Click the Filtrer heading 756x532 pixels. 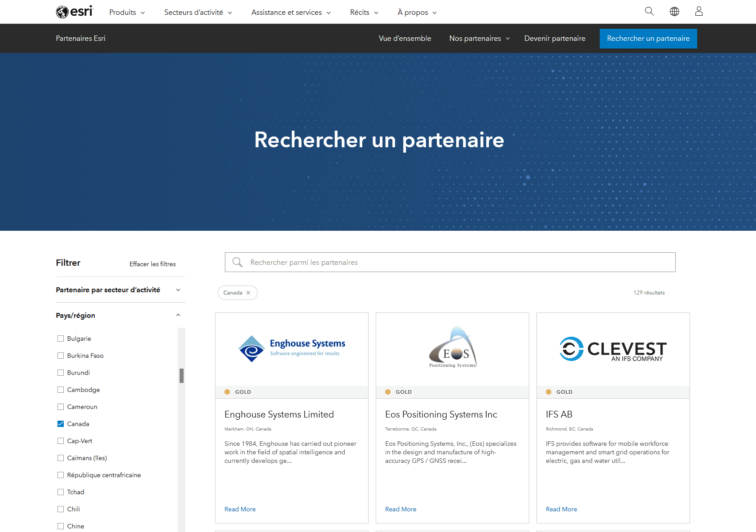68,263
